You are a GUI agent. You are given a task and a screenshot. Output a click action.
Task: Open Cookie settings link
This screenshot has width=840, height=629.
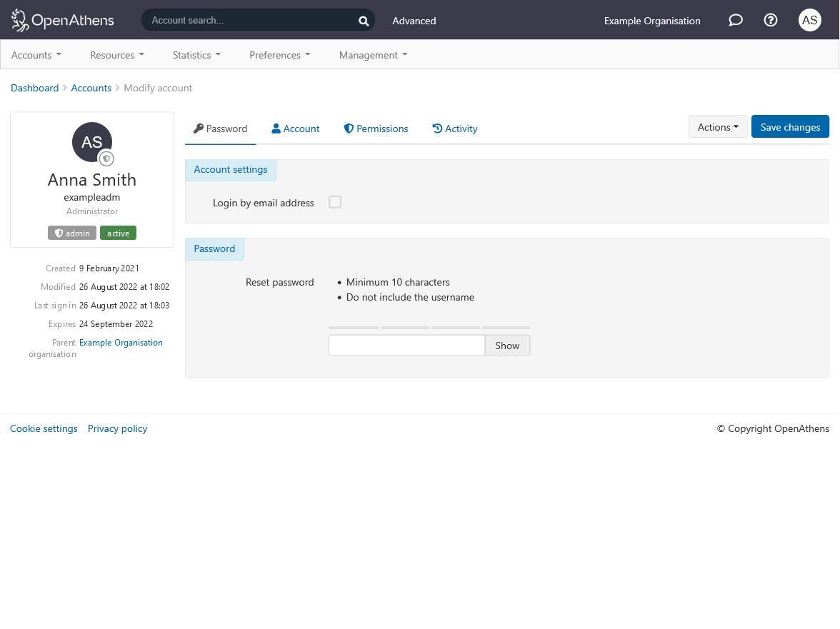(44, 429)
